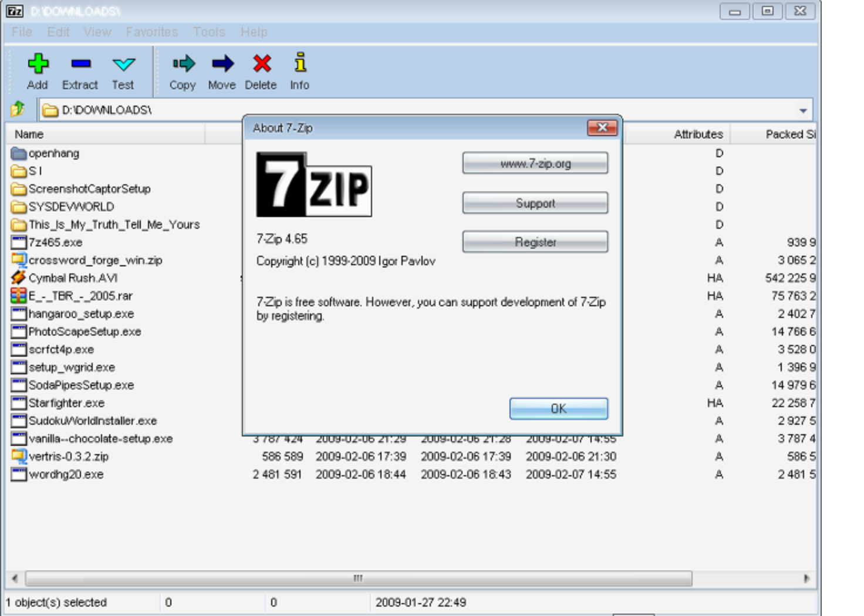Open the address bar dropdown arrow
Image resolution: width=864 pixels, height=616 pixels.
click(x=802, y=110)
